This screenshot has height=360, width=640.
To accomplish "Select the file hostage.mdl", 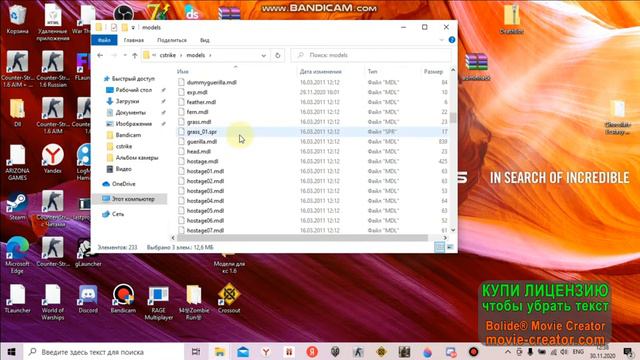I will 202,161.
